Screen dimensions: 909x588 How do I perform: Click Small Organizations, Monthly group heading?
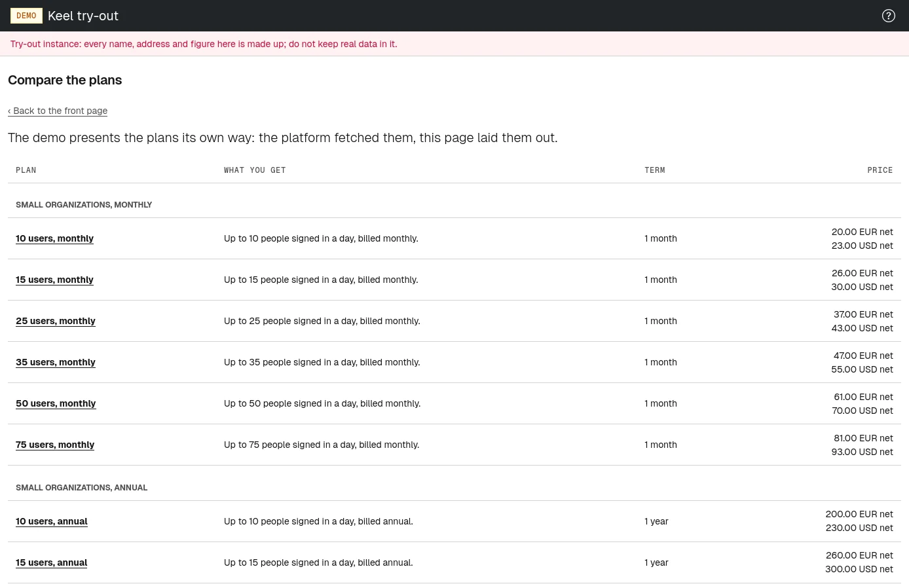84,205
